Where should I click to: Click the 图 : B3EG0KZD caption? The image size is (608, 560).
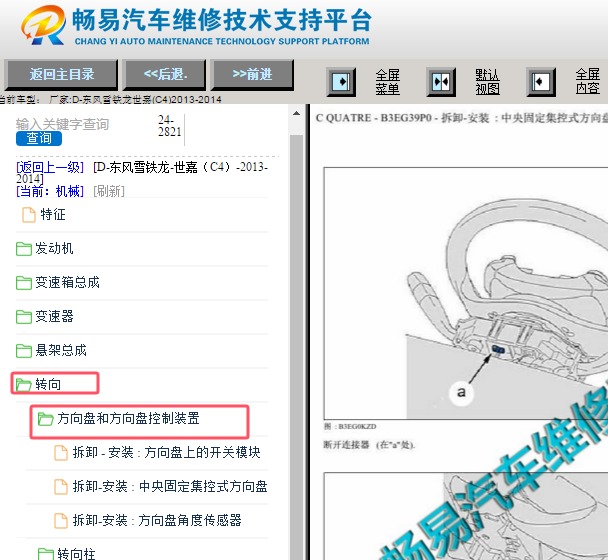pyautogui.click(x=350, y=426)
